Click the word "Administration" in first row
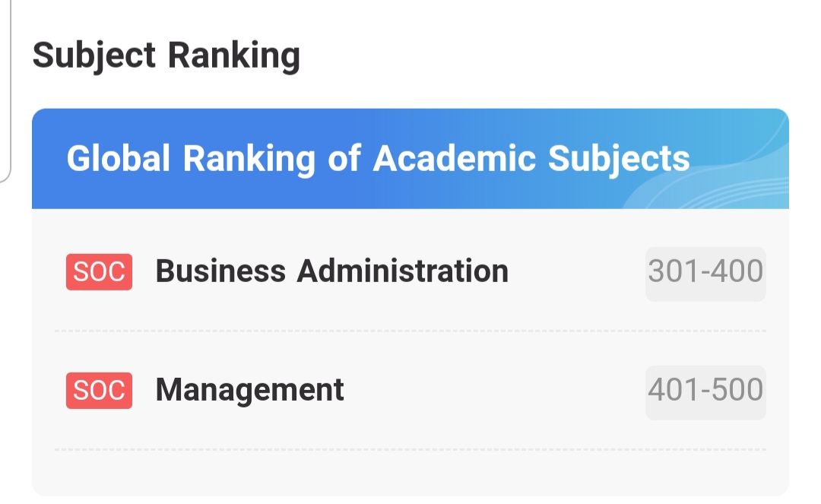The height and width of the screenshot is (504, 821). (402, 271)
